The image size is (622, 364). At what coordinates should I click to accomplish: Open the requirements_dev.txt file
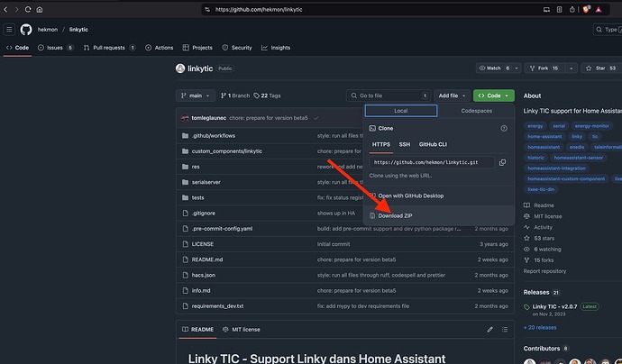coord(217,306)
